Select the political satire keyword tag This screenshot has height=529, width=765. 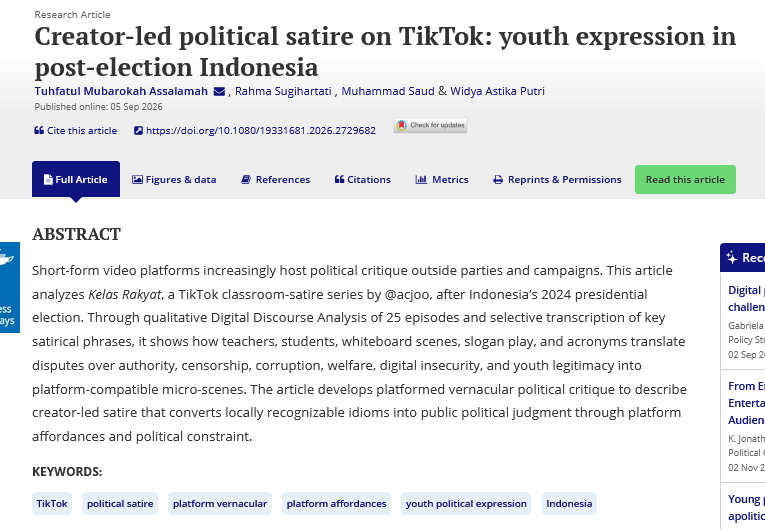point(120,504)
